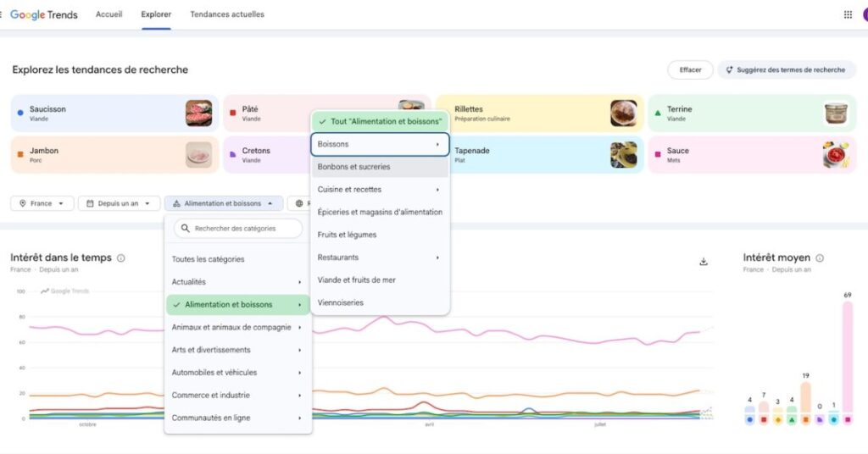Download the Intérêt dans le temps chart
The image size is (868, 454).
click(703, 262)
